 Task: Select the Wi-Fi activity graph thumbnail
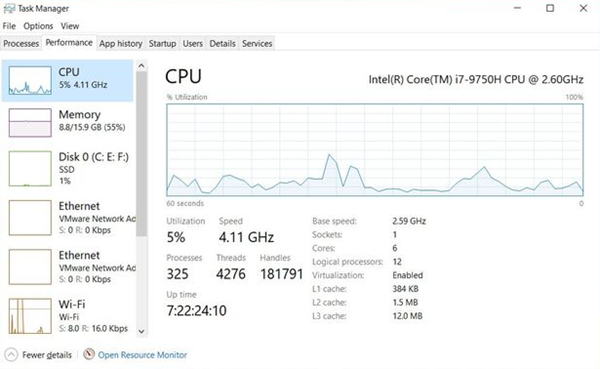(30, 316)
